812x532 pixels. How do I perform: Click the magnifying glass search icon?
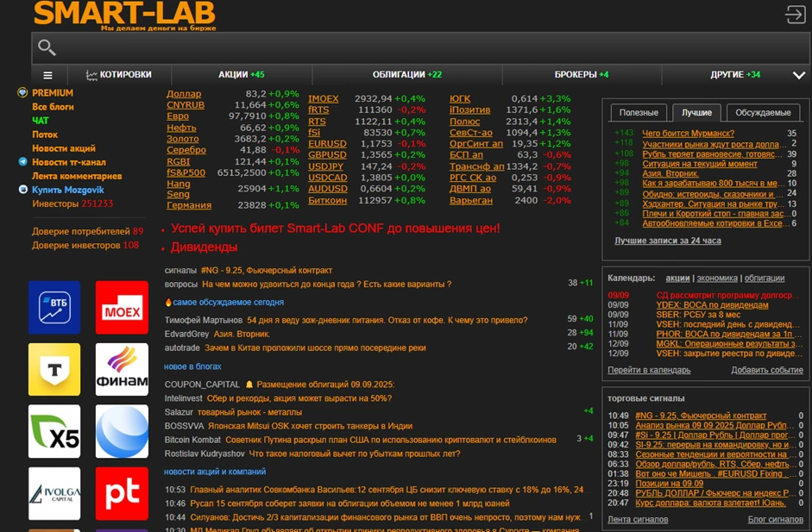point(47,48)
